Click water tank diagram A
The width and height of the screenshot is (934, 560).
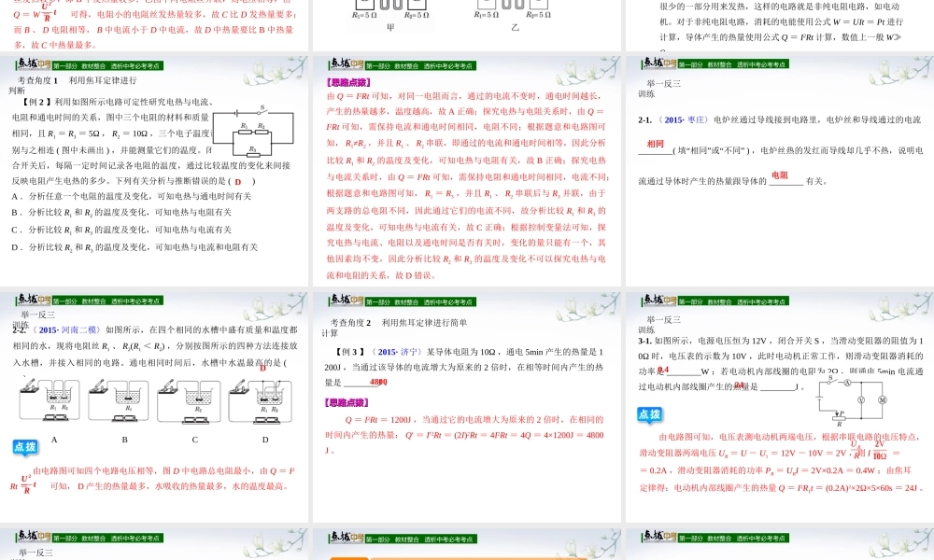coord(50,399)
